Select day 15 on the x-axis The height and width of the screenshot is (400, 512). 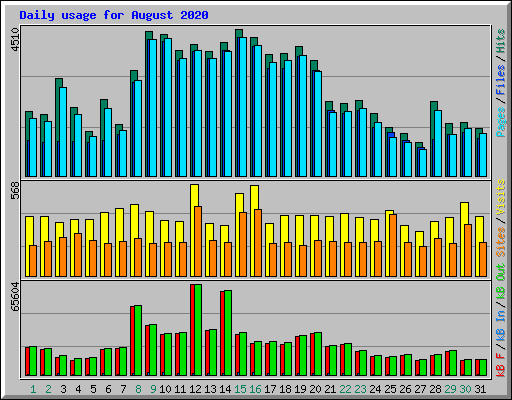pyautogui.click(x=240, y=389)
